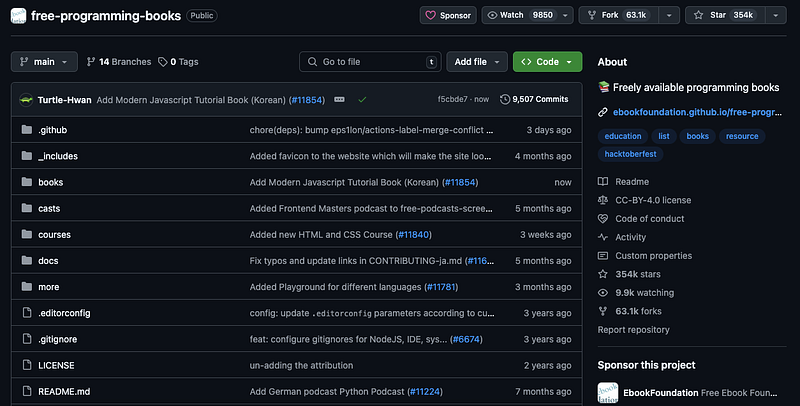
Task: Click the link chain icon in About
Action: [x=603, y=112]
